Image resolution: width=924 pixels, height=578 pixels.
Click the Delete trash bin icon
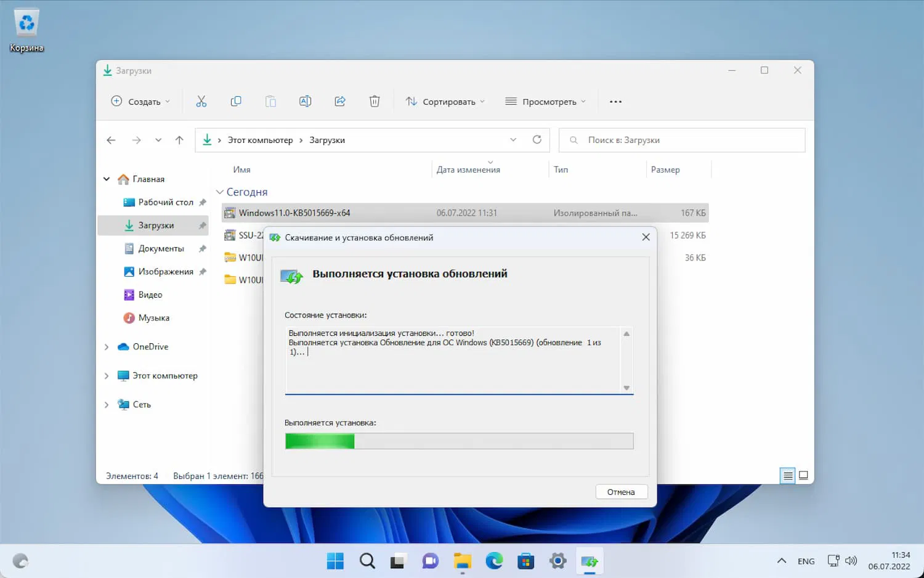pos(375,102)
